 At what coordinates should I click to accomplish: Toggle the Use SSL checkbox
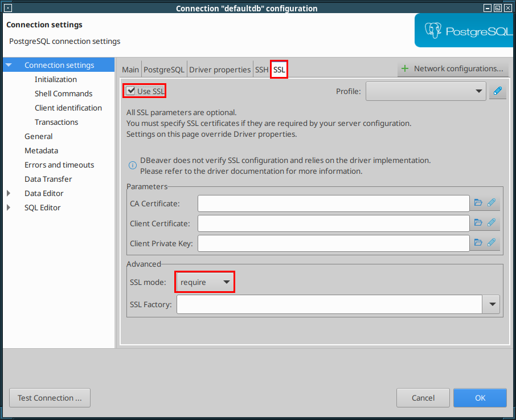pos(131,91)
